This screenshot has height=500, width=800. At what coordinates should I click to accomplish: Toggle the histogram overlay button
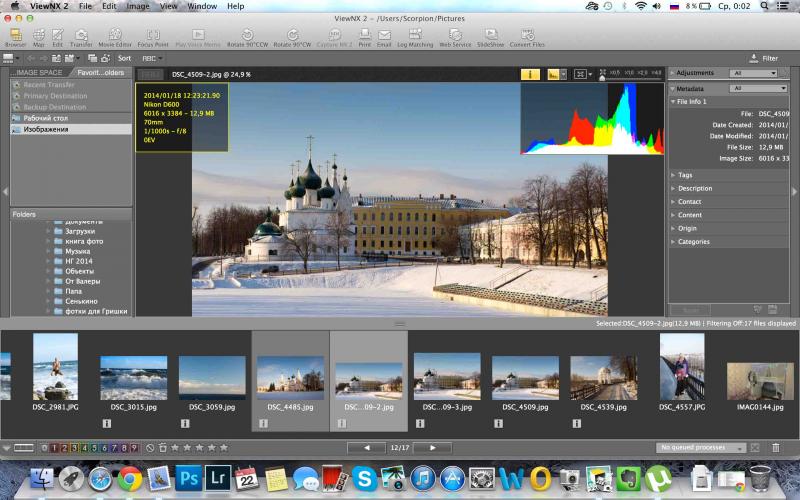click(x=553, y=74)
